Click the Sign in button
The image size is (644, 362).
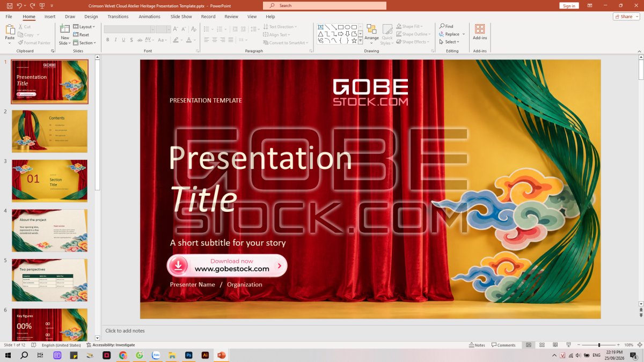(x=569, y=6)
